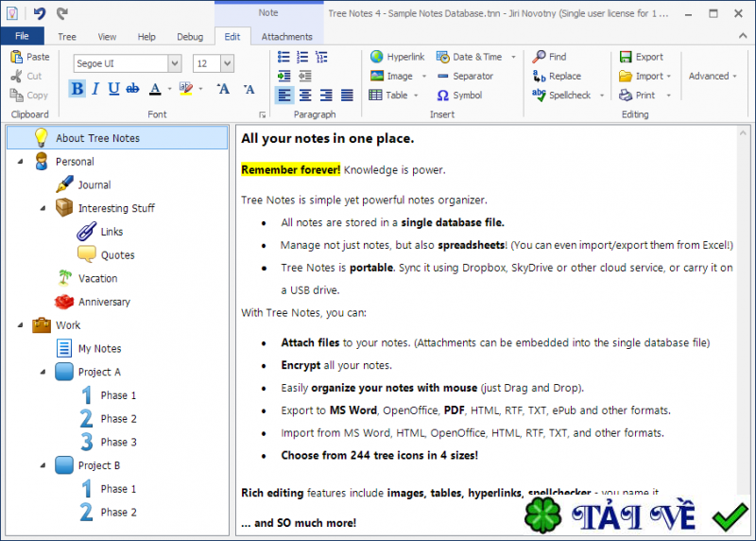Switch to the Attachments tab
Image resolution: width=756 pixels, height=541 pixels.
point(286,37)
